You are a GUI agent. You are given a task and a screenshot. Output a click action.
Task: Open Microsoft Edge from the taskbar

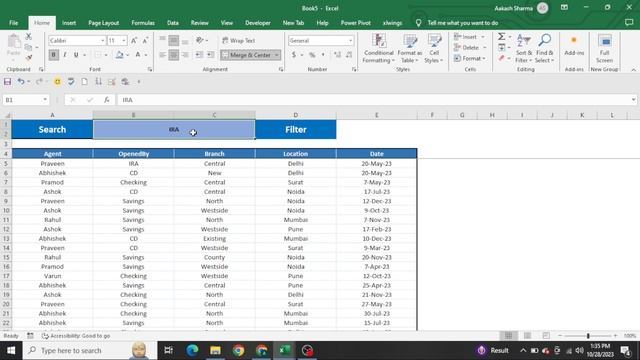(192, 350)
